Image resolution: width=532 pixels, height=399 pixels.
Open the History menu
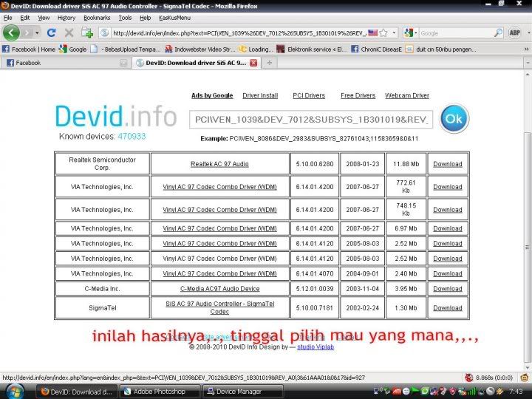(66, 18)
